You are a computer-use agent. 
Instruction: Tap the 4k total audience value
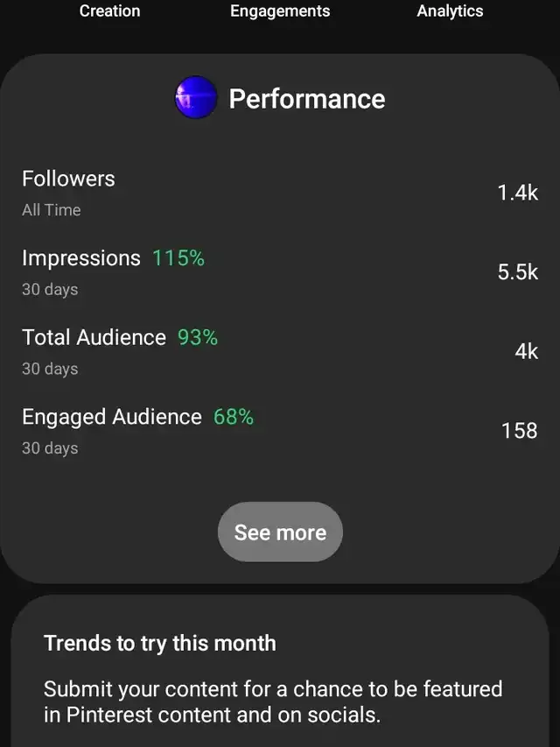(526, 351)
